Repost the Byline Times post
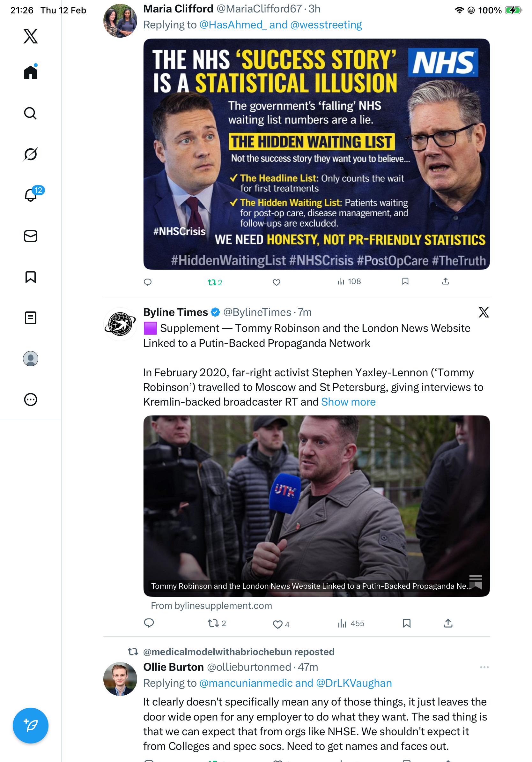The image size is (532, 762). click(213, 624)
